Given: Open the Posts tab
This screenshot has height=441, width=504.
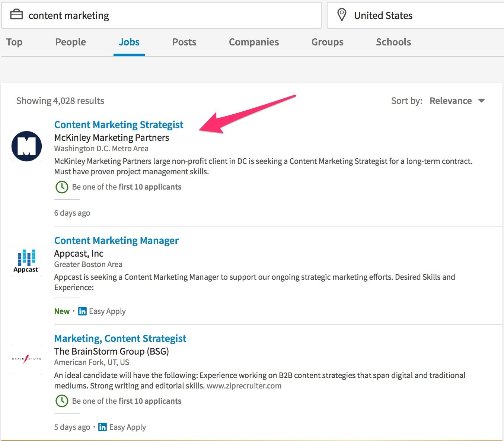Looking at the screenshot, I should [x=184, y=42].
